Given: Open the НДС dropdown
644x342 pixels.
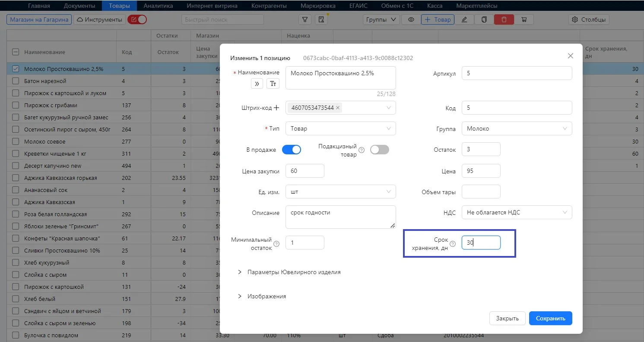Looking at the screenshot, I should pyautogui.click(x=517, y=212).
